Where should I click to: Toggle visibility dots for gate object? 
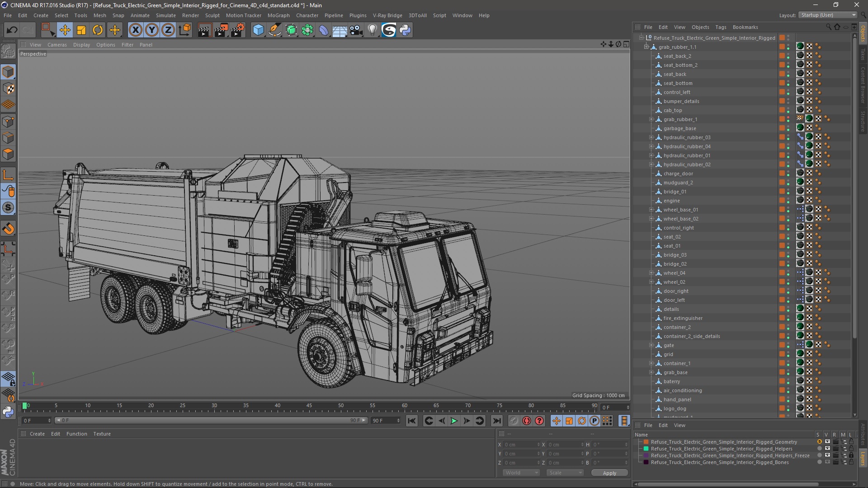[x=788, y=345]
